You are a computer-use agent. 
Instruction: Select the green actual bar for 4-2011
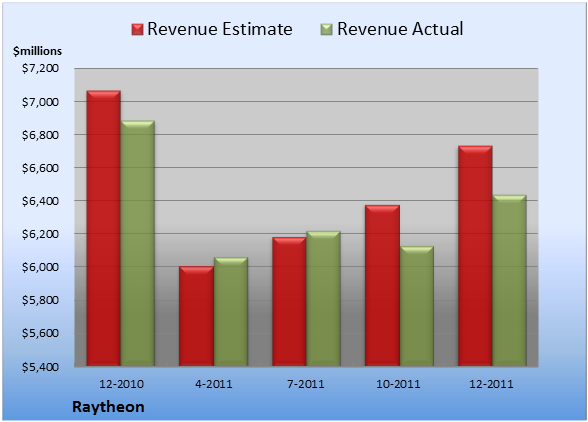[x=231, y=311]
